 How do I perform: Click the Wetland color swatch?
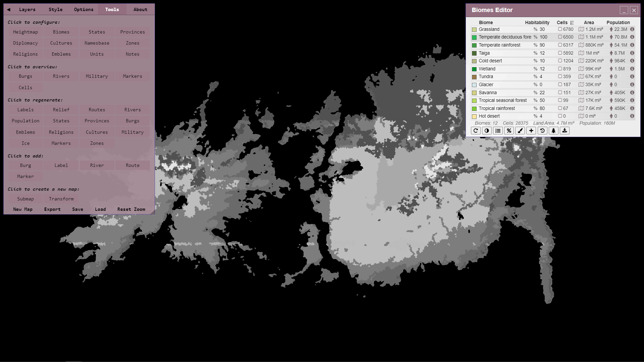pos(474,69)
